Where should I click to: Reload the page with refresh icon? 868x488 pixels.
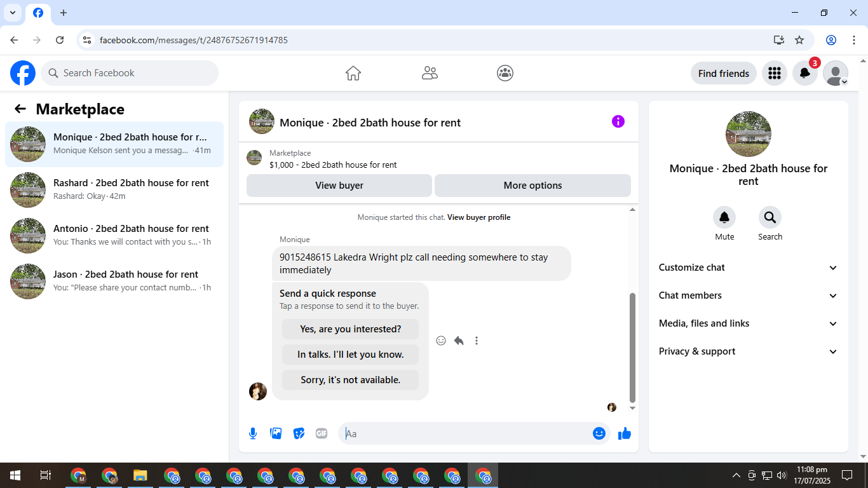point(60,40)
